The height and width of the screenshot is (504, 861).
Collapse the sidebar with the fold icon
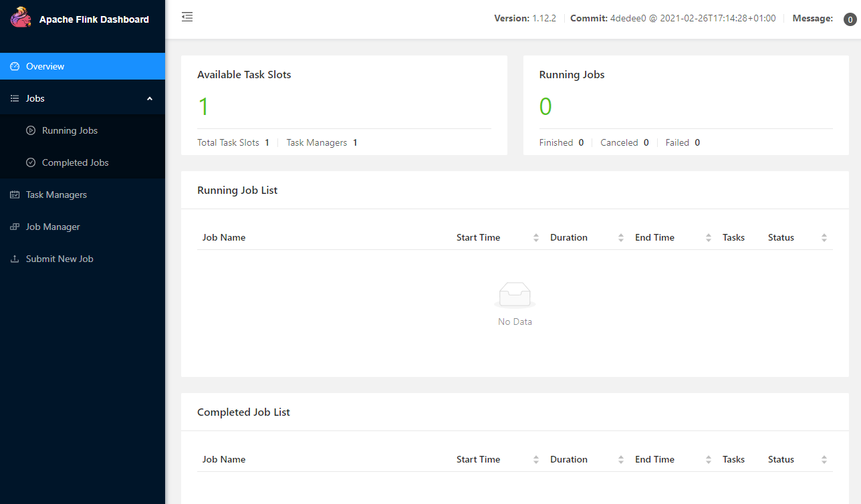point(187,17)
